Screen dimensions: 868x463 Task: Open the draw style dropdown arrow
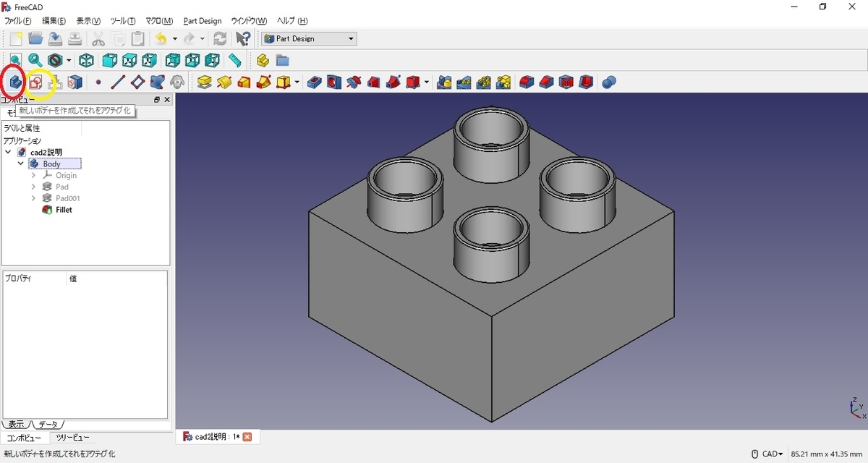coord(69,61)
